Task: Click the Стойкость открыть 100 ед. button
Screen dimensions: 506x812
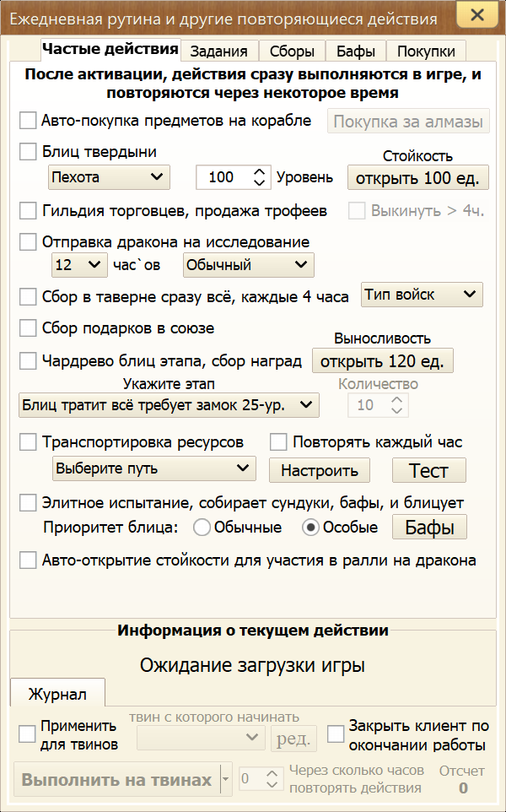Action: 418,177
